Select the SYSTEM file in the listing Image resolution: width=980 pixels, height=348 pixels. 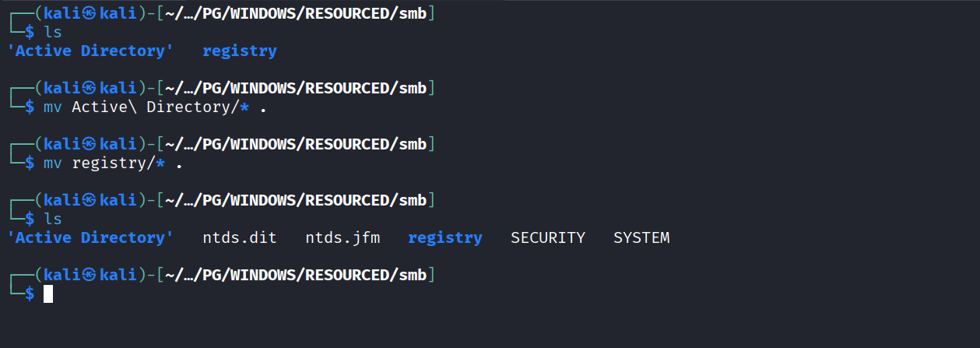click(x=641, y=238)
